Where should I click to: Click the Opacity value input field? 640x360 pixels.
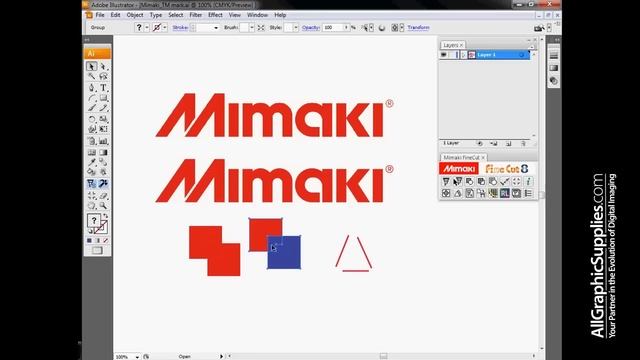click(x=333, y=27)
